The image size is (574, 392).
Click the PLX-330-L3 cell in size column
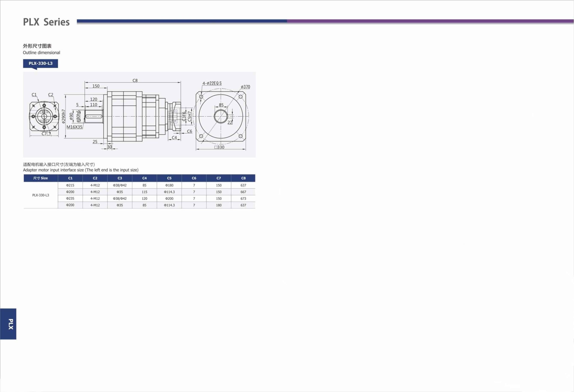41,195
